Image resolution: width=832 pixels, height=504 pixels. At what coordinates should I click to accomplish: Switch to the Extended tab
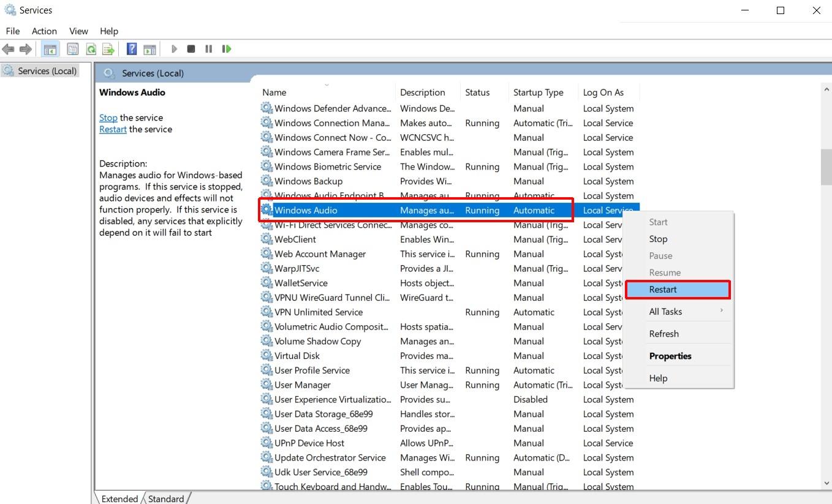click(x=119, y=498)
